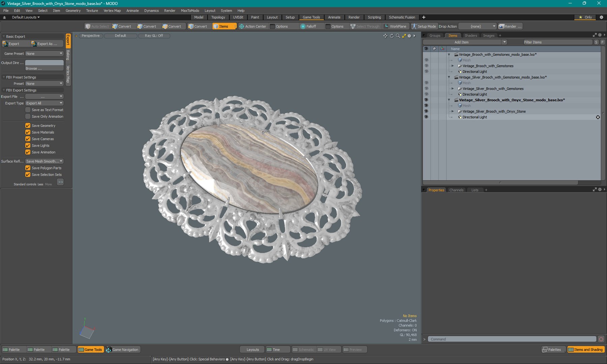
Task: Open the Texture menu
Action: (92, 10)
